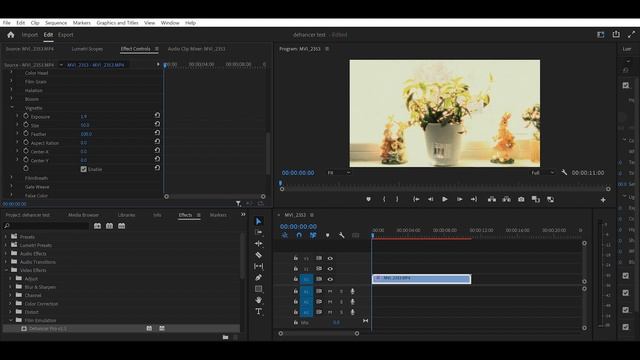Click the Vignette Size value field
This screenshot has width=640, height=360.
[x=85, y=125]
